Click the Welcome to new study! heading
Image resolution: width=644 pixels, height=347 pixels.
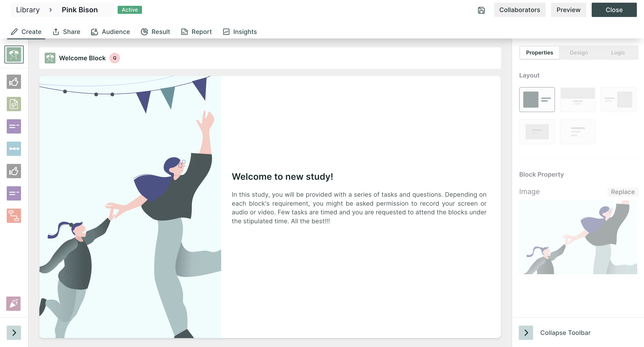point(282,176)
